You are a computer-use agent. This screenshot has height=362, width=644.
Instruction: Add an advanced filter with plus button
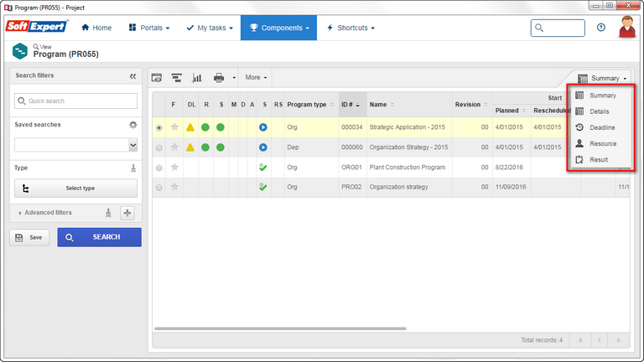[x=127, y=213]
